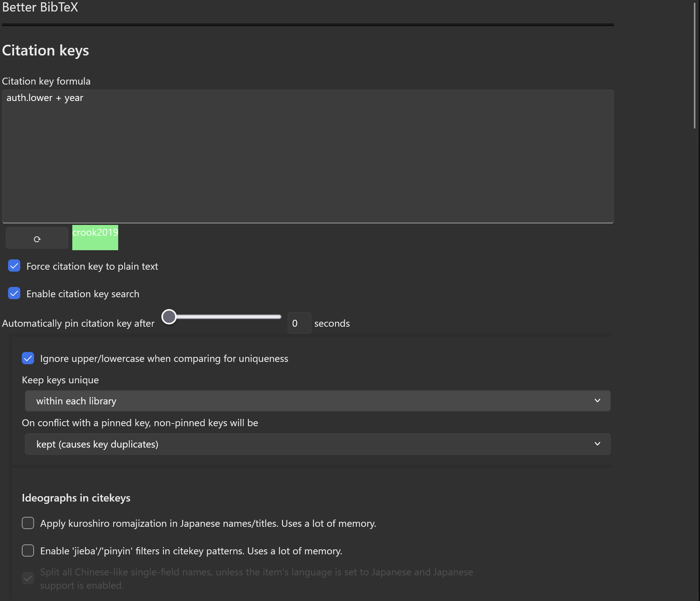
Task: Click the 'Citation key formula' label
Action: pyautogui.click(x=46, y=81)
